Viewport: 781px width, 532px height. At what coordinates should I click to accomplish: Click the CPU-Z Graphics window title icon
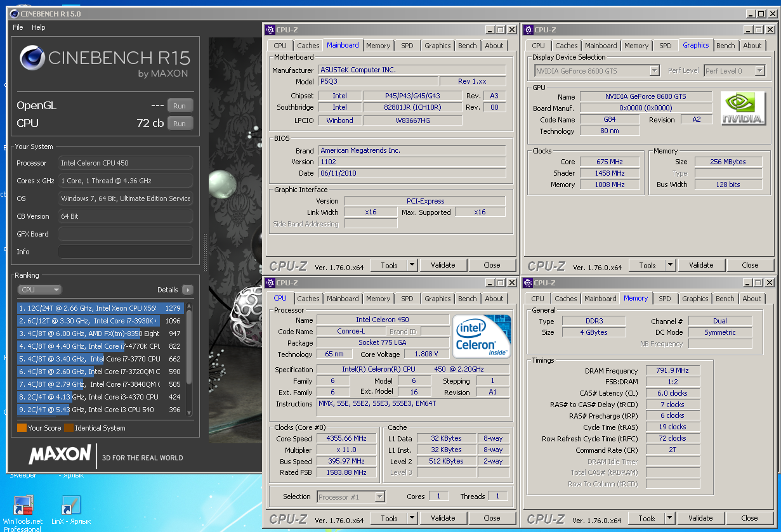click(x=528, y=29)
